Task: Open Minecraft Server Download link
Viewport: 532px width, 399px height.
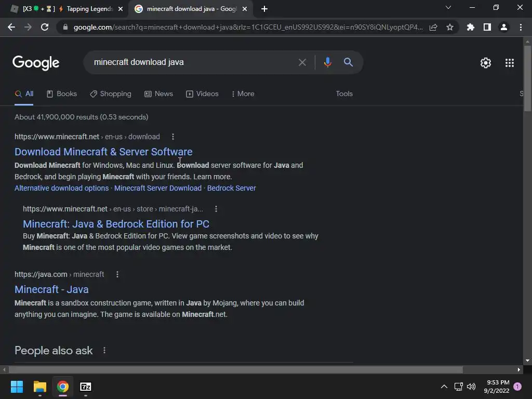Action: (x=158, y=188)
